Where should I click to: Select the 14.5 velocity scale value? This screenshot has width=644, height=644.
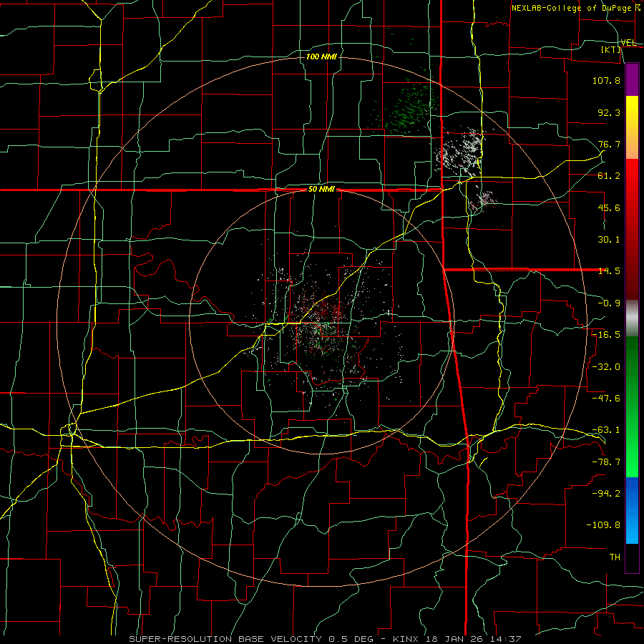click(x=609, y=271)
